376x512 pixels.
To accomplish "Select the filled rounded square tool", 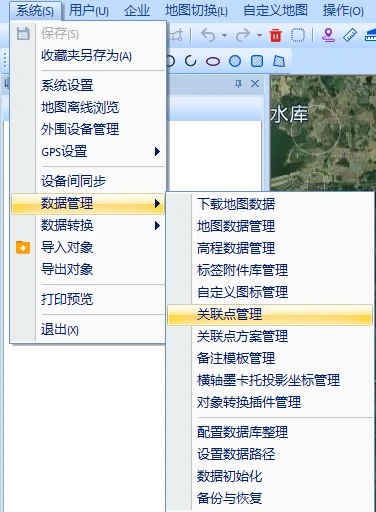I will point(257,61).
